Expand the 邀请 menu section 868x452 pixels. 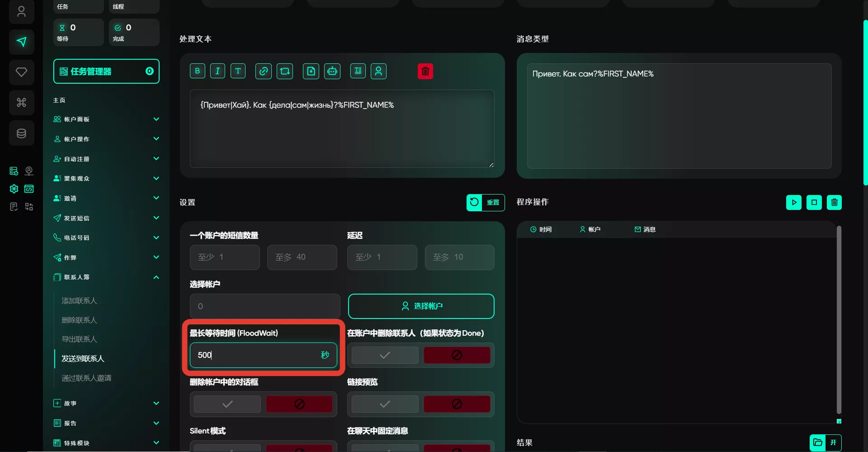click(106, 198)
